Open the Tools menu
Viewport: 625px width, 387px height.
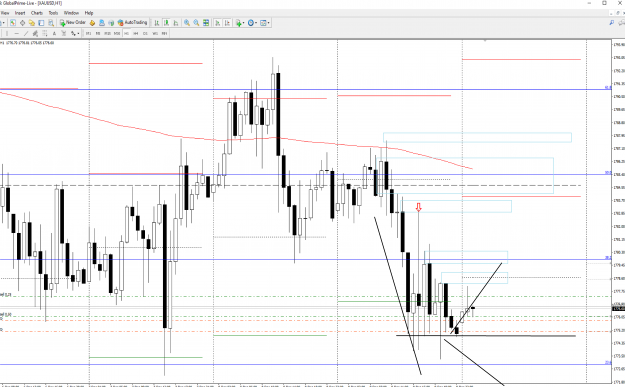(53, 13)
